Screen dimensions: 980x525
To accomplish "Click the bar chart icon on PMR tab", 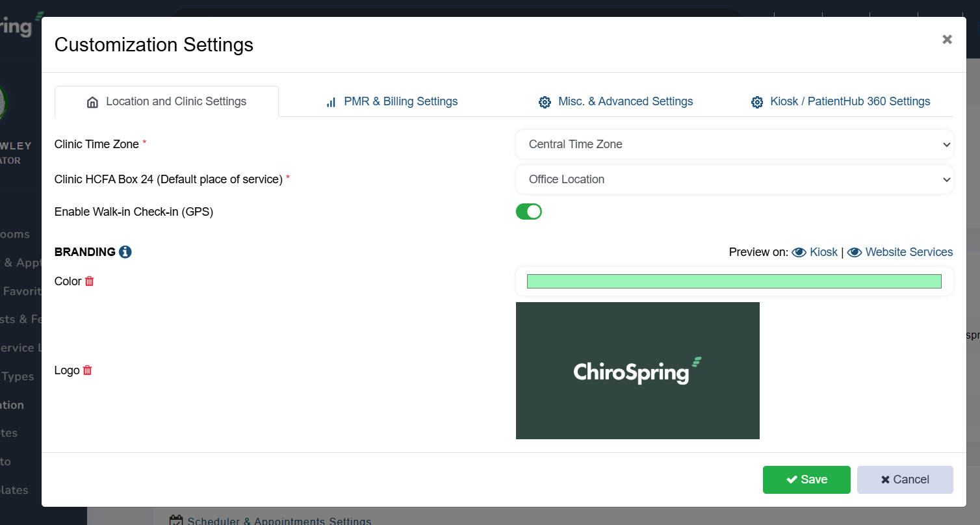I will click(x=331, y=102).
